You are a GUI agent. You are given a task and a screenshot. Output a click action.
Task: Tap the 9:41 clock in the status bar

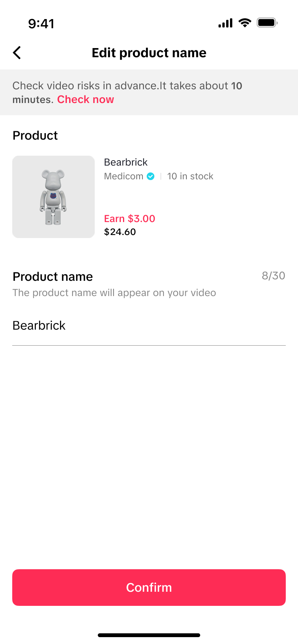pyautogui.click(x=41, y=24)
